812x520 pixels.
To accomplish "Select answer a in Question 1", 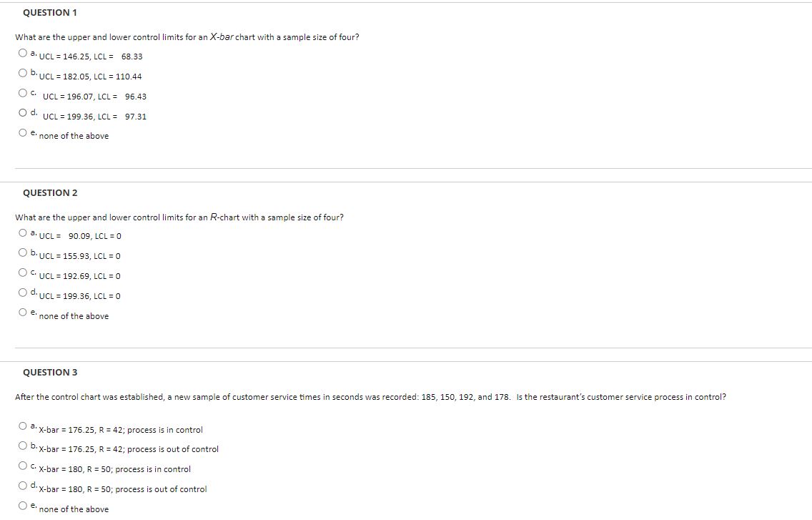I will click(22, 52).
